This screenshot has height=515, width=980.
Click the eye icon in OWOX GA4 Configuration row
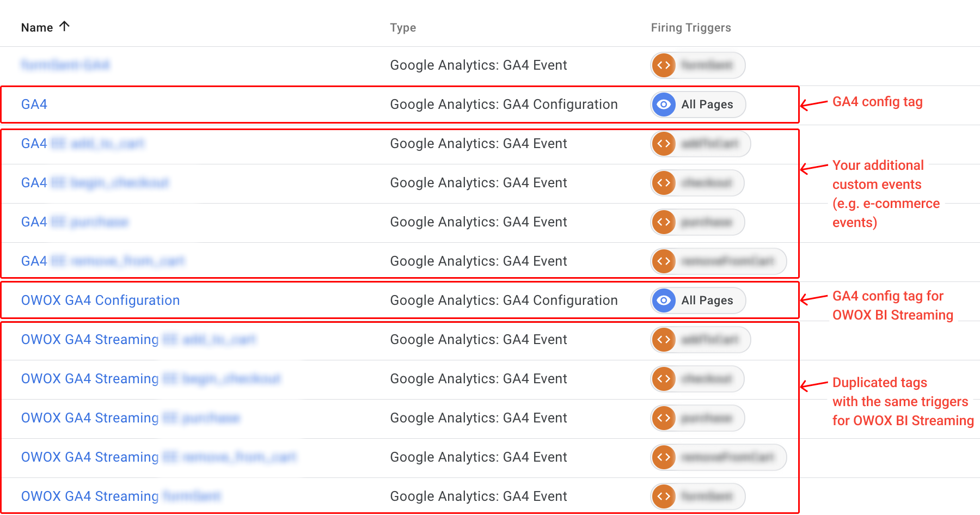[x=664, y=301]
